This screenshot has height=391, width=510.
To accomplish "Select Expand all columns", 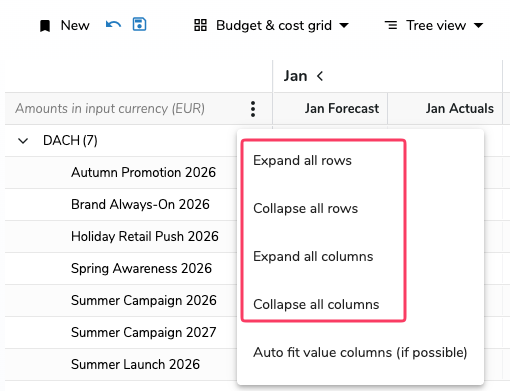I will 313,256.
